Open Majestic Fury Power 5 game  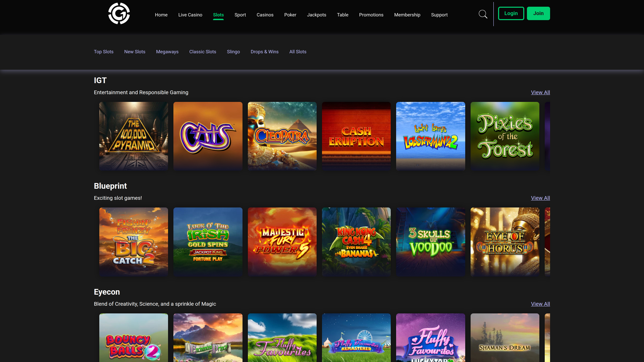282,242
